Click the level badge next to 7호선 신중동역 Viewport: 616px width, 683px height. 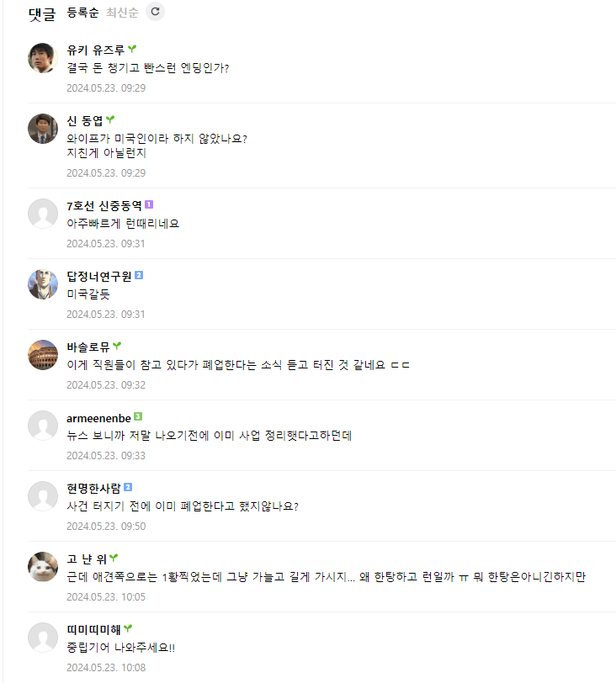[149, 204]
